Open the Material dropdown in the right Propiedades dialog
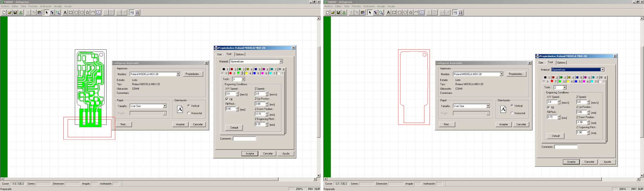The image size is (644, 191). pos(602,70)
